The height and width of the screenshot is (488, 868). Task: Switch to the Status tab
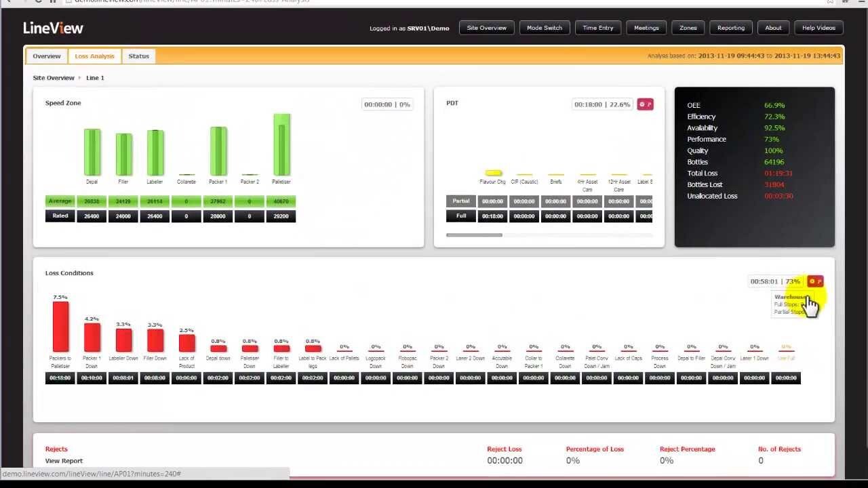tap(138, 56)
